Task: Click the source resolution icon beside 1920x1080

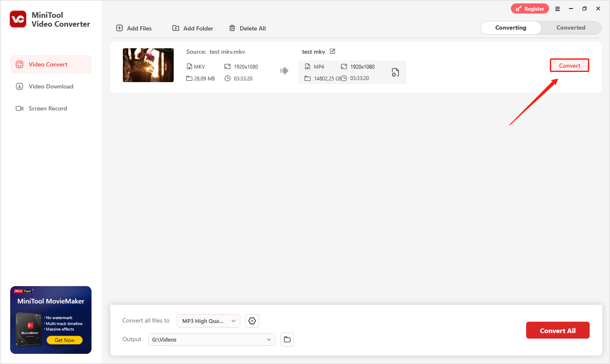Action: [227, 66]
